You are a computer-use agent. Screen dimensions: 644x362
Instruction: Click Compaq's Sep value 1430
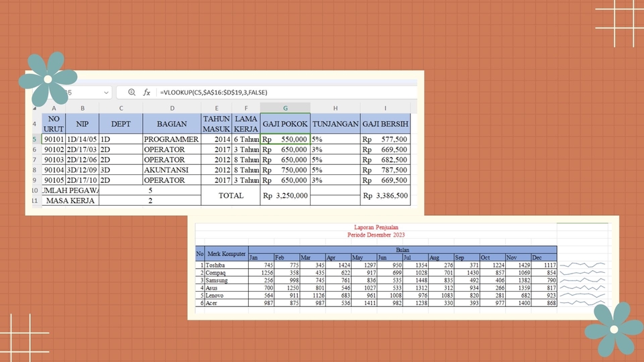[x=467, y=273]
